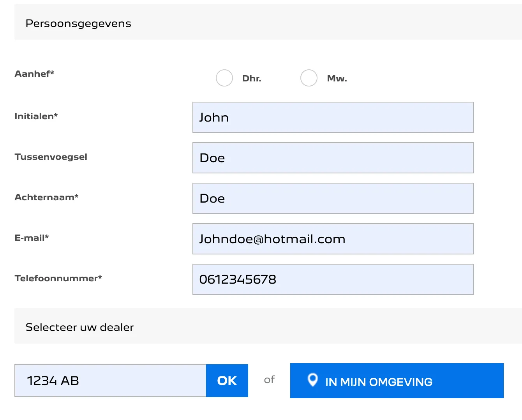Confirm postcode with the OK button
This screenshot has height=420, width=522.
[227, 381]
